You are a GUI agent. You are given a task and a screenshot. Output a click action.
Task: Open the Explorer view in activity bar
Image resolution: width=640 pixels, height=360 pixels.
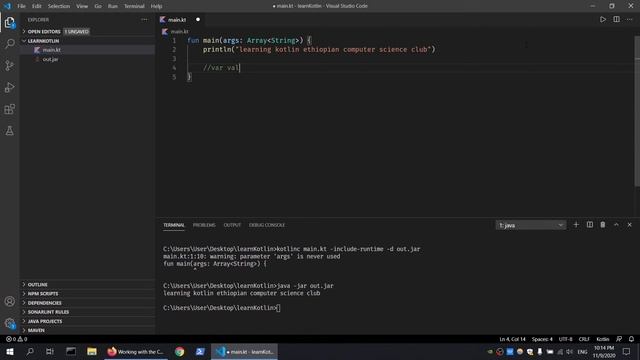tap(9, 22)
